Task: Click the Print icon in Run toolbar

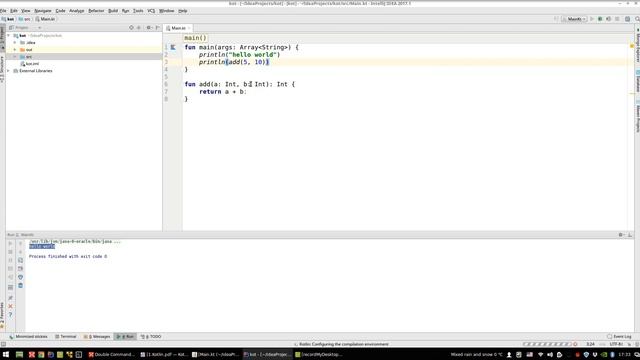Action: 20,277
